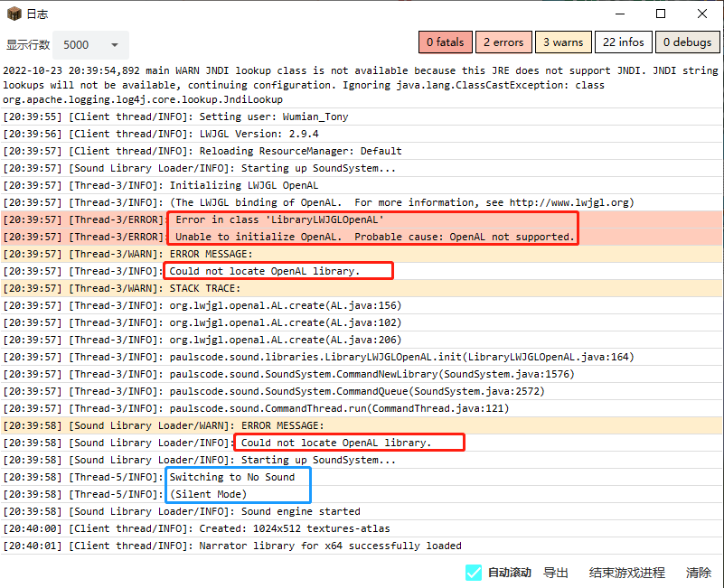This screenshot has height=588, width=724.
Task: Minimize the 日志 window
Action: 620,14
